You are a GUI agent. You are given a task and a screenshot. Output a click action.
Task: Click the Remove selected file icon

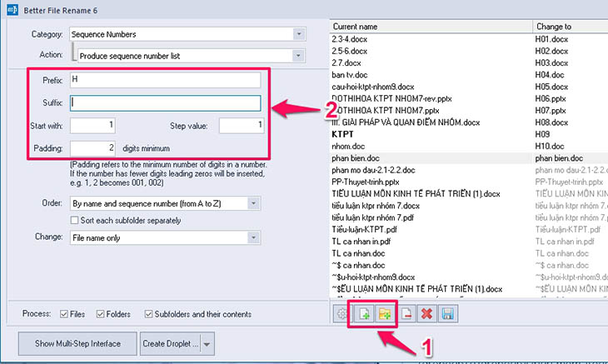pos(406,313)
